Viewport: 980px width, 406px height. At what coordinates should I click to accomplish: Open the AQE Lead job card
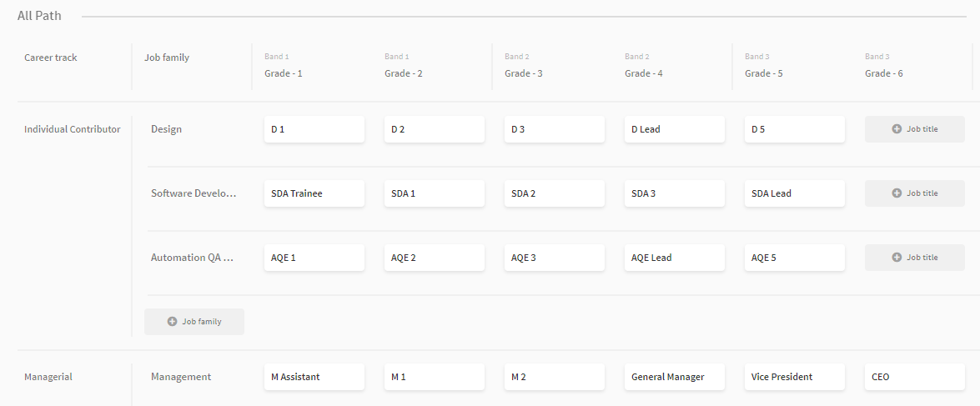675,258
